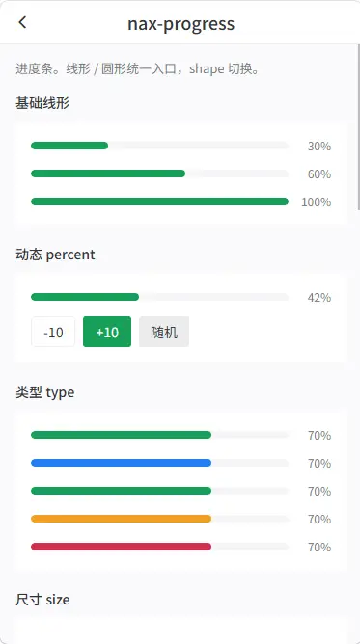
Task: Click the 100% percentage label
Action: click(316, 202)
